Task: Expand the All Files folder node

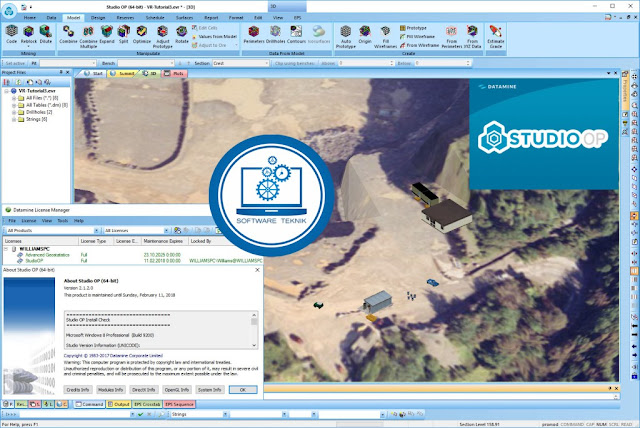Action: 14,98
